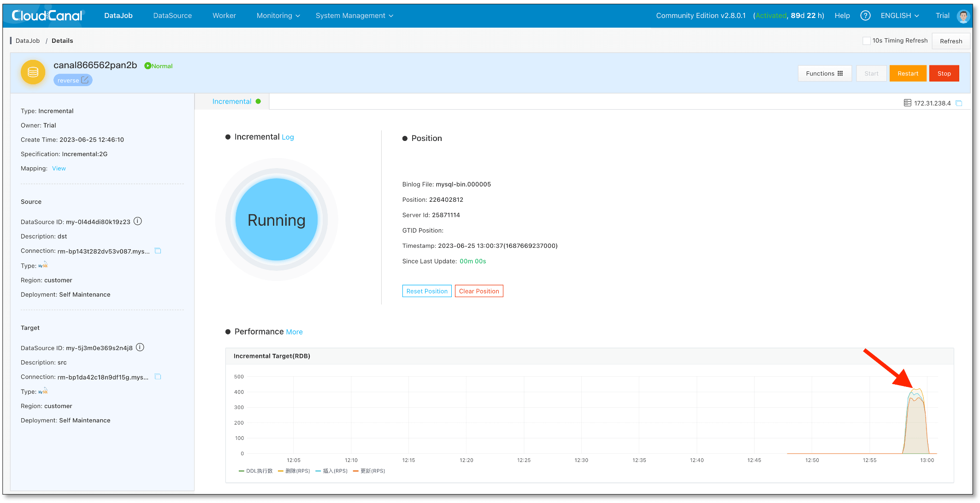The width and height of the screenshot is (980, 503).
Task: Open the ENGLISH language dropdown
Action: tap(899, 16)
